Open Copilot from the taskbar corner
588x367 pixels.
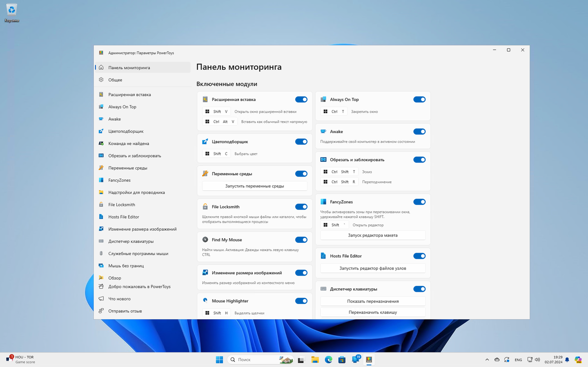(x=578, y=360)
